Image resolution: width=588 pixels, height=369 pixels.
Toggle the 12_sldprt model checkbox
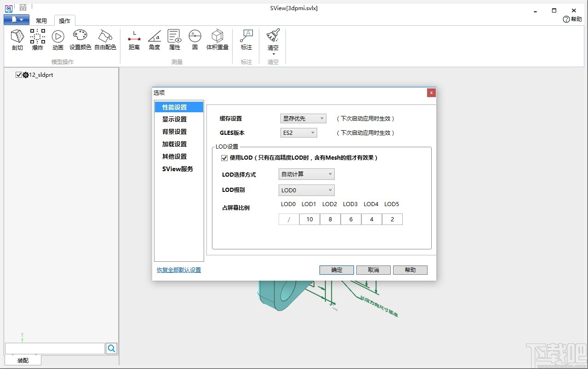pos(18,75)
